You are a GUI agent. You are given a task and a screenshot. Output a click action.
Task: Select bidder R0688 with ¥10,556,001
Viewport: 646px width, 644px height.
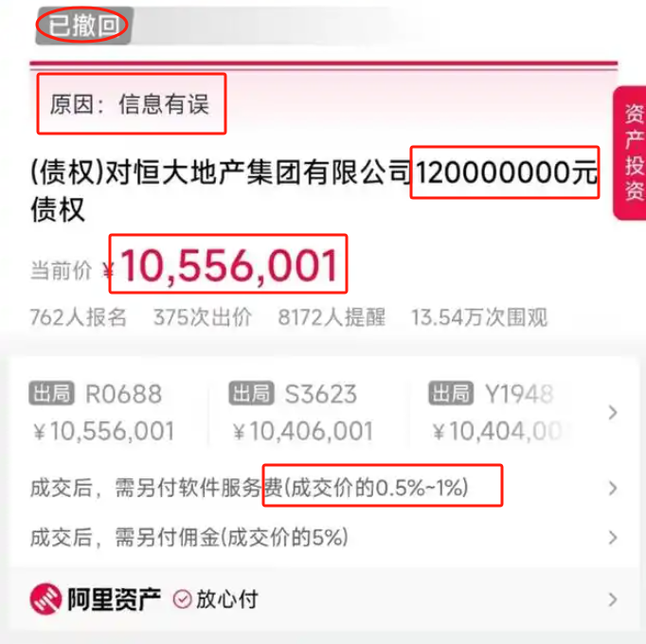tap(103, 412)
